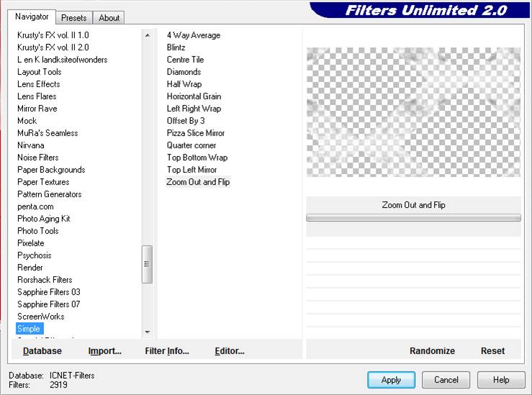The image size is (532, 395).
Task: Launch the filter Editor...
Action: pos(230,351)
